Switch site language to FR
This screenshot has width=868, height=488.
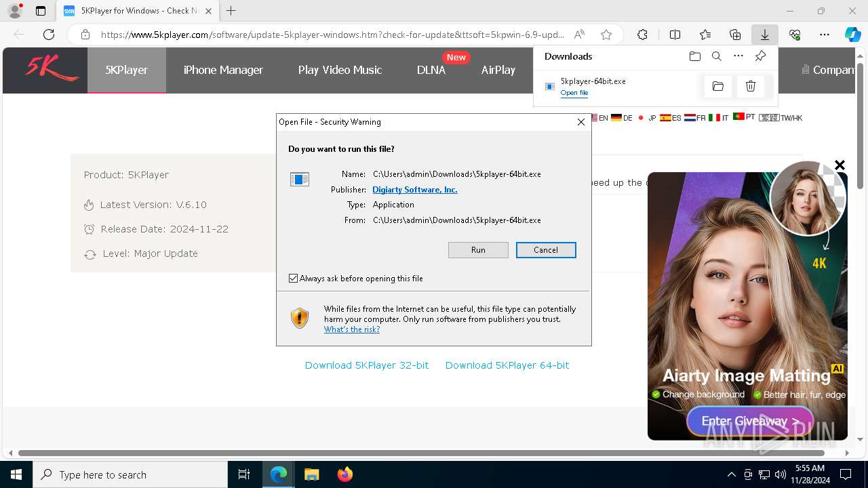695,118
